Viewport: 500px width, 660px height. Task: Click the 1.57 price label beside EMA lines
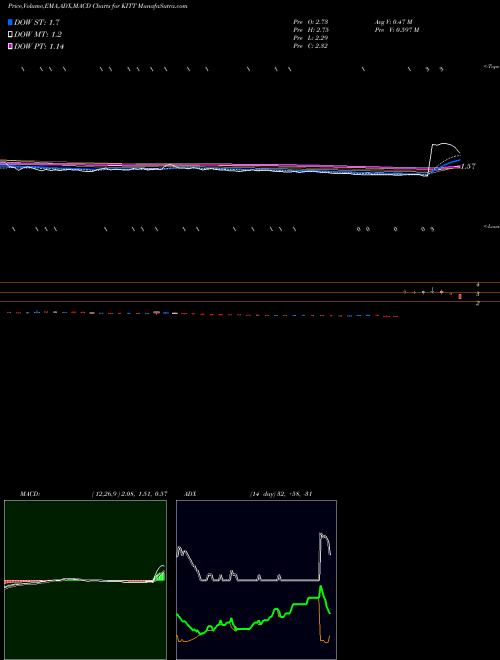pos(468,166)
